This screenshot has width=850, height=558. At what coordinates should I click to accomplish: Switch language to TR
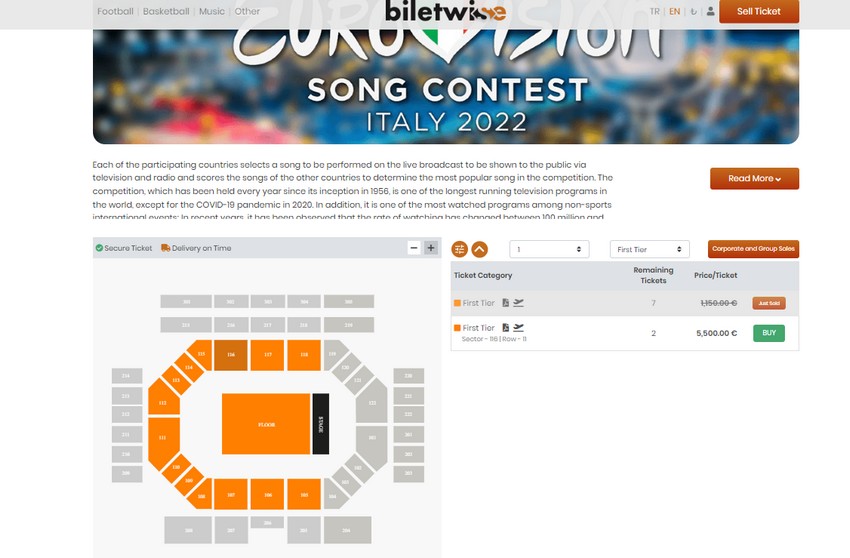[x=655, y=12]
